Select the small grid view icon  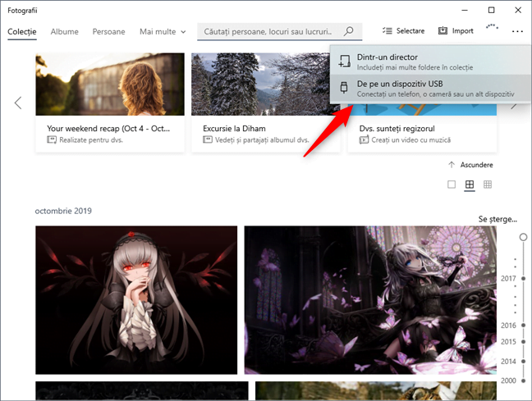(488, 185)
